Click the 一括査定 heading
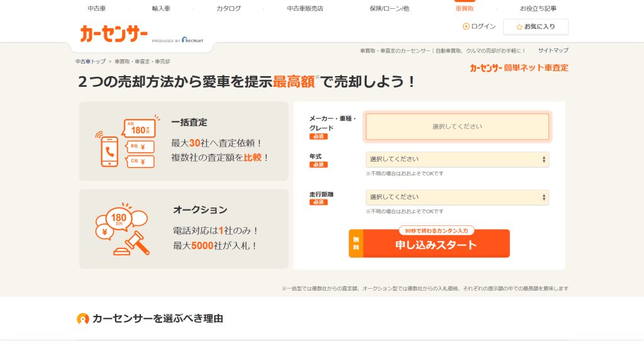The width and height of the screenshot is (644, 341). coord(189,122)
